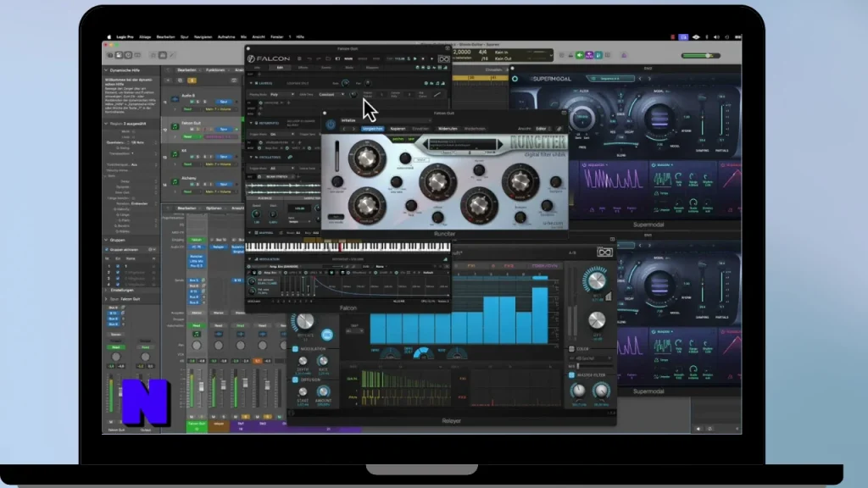Open the Aufnahme menu
The height and width of the screenshot is (488, 868).
click(226, 37)
